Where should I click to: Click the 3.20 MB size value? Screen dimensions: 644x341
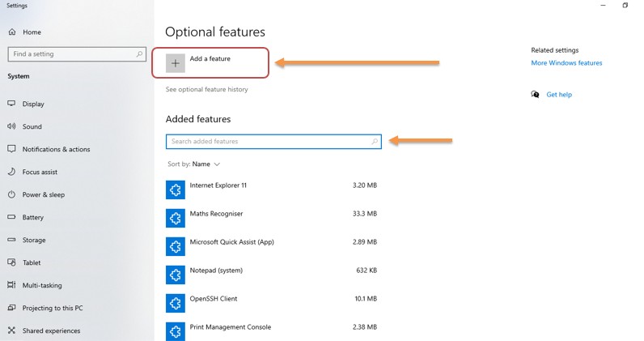[x=365, y=185]
